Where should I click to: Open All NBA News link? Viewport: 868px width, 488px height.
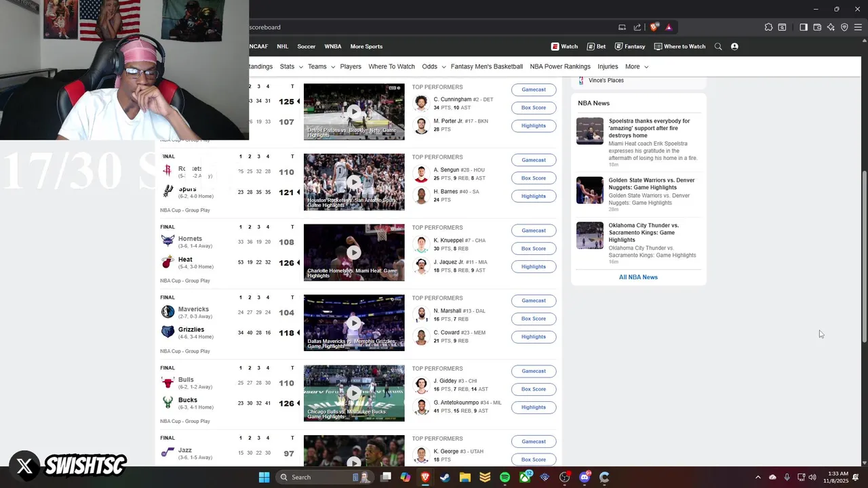[638, 277]
